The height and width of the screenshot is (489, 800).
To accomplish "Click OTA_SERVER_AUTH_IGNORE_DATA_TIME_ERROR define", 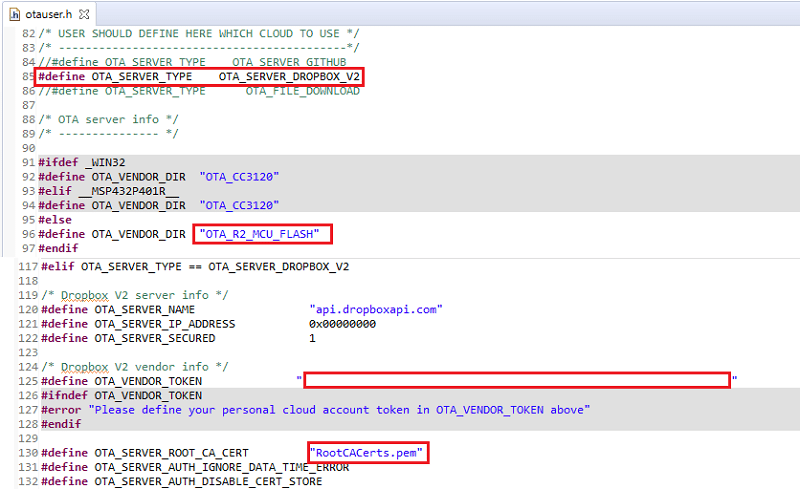I will click(221, 467).
